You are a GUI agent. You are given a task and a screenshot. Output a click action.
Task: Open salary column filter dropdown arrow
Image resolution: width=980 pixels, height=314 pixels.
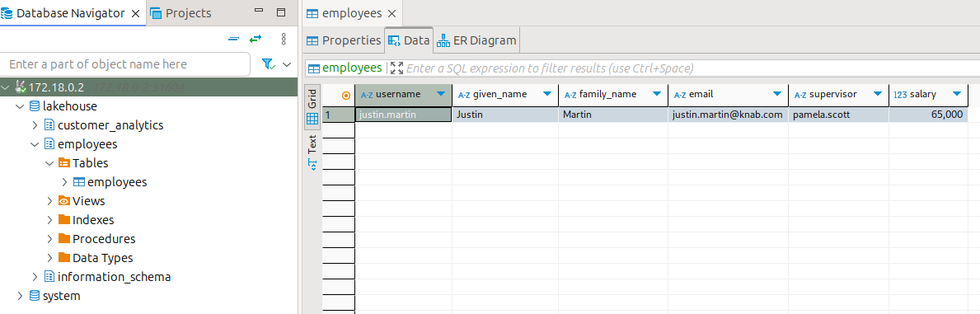pos(956,95)
